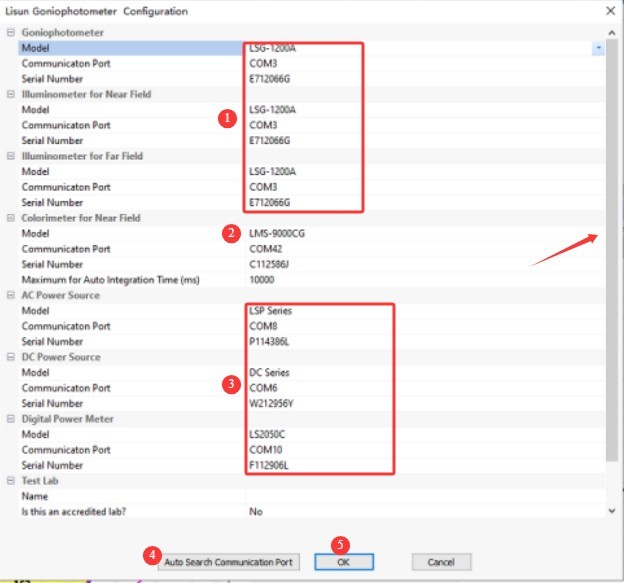Viewport: 624px width, 583px height.
Task: Confirm configuration with OK button
Action: point(344,562)
